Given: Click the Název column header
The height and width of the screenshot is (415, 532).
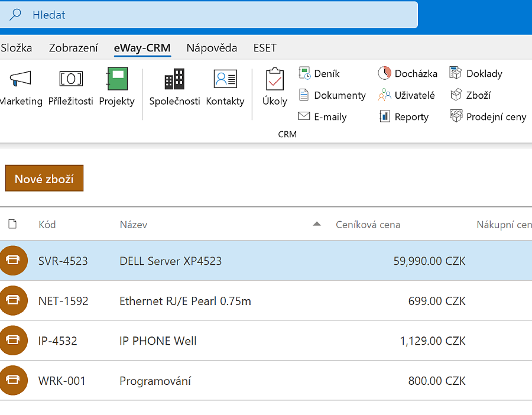Looking at the screenshot, I should click(x=134, y=225).
